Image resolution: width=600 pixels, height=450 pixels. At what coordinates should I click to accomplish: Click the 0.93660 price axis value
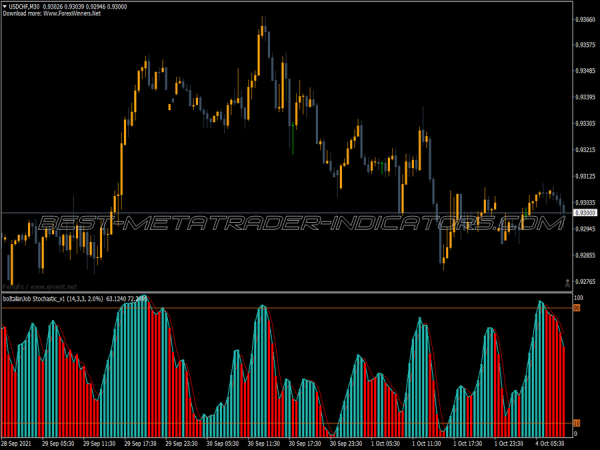[585, 19]
